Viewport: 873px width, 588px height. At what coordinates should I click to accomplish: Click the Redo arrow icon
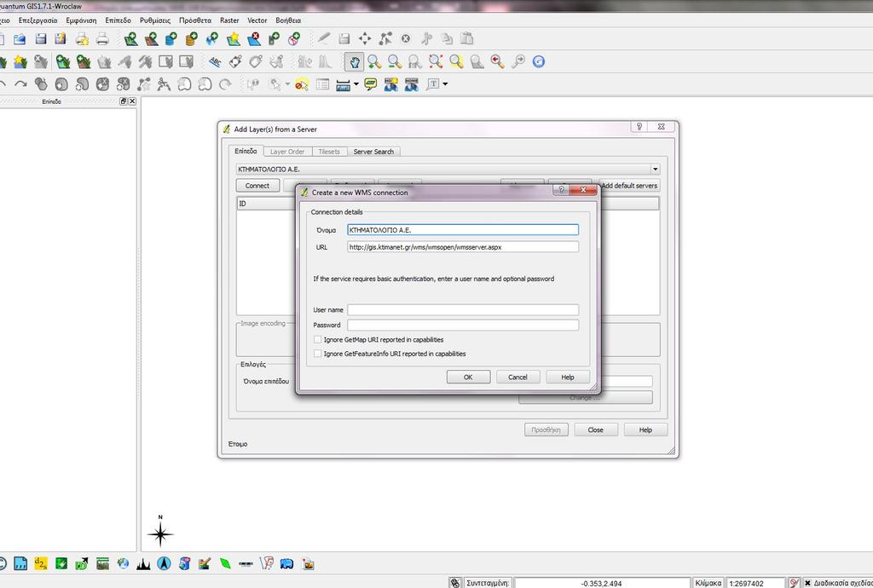[20, 84]
